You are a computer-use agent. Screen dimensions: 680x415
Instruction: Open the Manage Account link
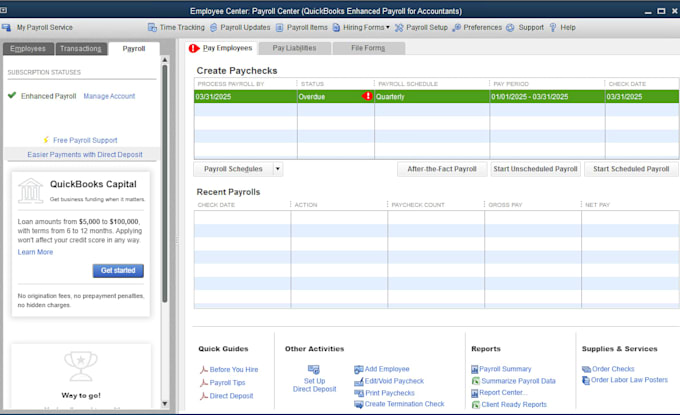pos(109,96)
